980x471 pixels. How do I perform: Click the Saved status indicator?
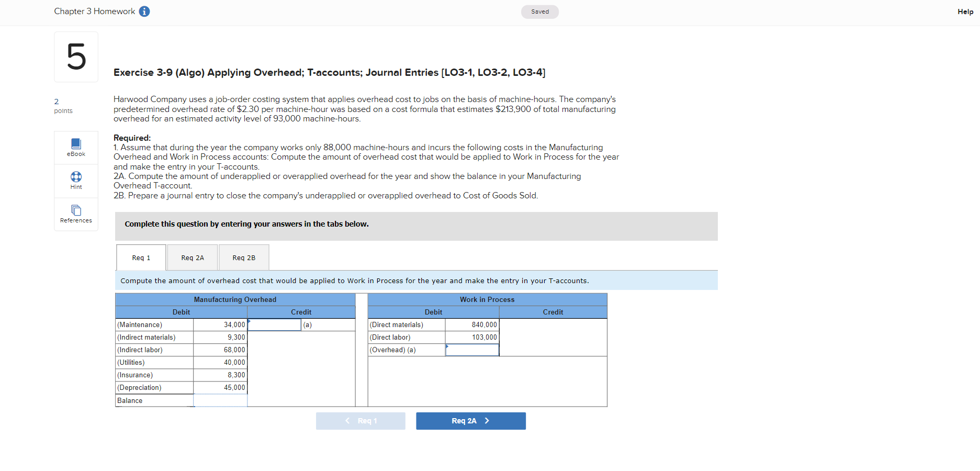point(539,11)
